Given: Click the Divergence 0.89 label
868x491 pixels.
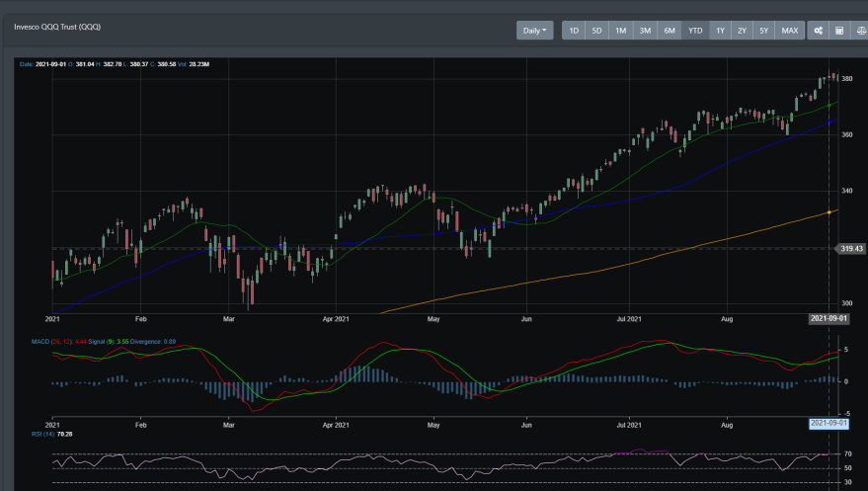Looking at the screenshot, I should [153, 342].
